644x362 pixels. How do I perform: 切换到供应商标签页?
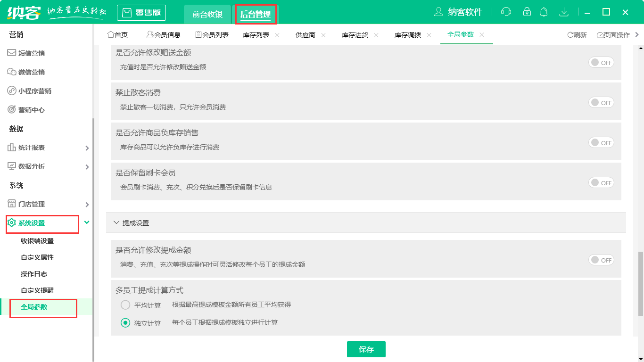[306, 34]
